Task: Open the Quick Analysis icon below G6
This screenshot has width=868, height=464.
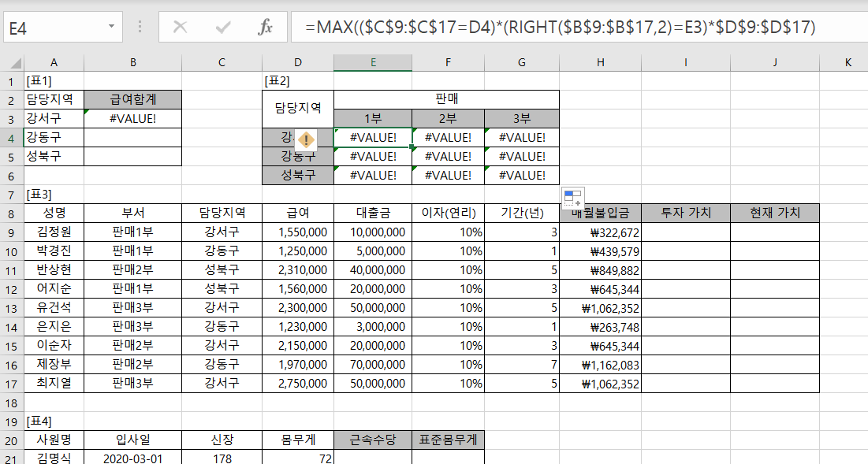Action: click(x=572, y=197)
